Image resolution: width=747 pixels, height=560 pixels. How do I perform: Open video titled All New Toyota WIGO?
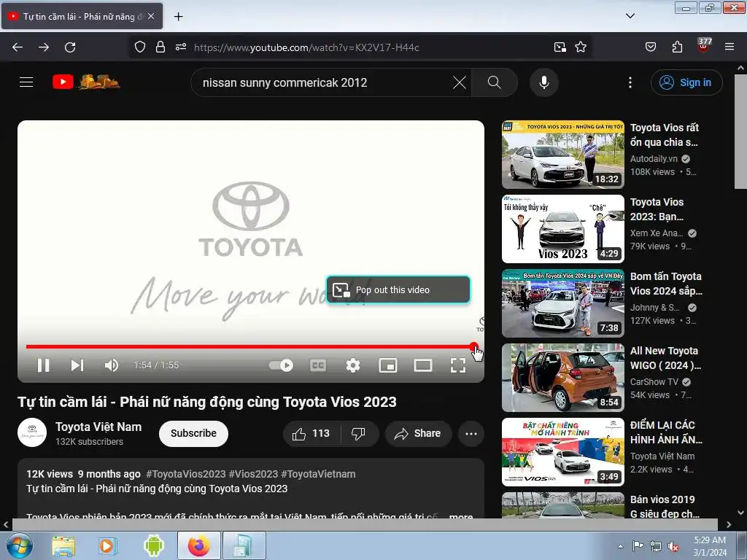click(665, 357)
